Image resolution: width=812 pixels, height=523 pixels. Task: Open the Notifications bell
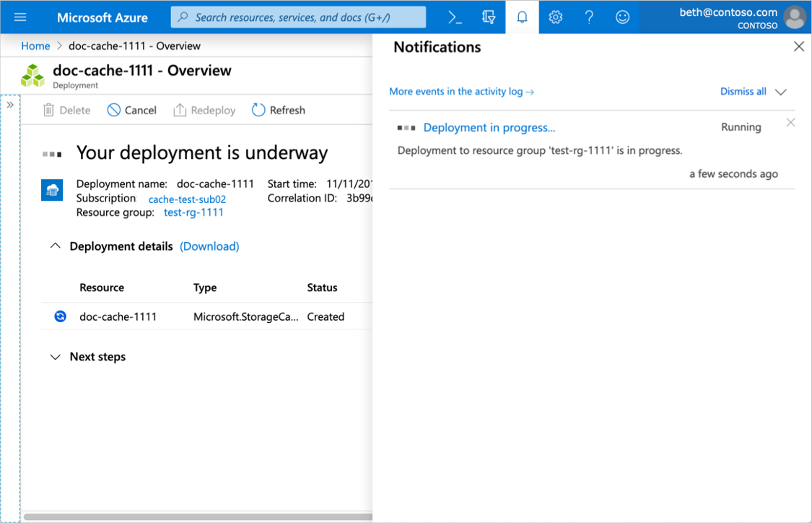(522, 16)
